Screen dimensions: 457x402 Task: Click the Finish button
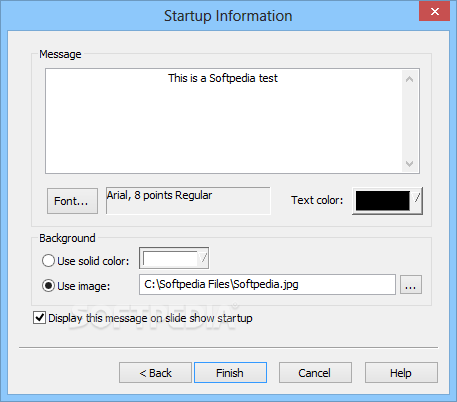(230, 373)
